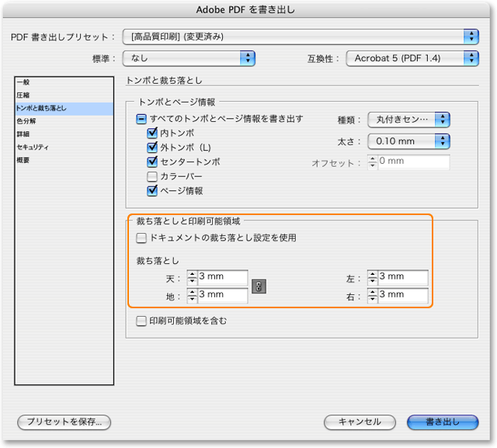This screenshot has width=497, height=448.
Task: Open the 標準 dropdown menu
Action: coord(189,57)
